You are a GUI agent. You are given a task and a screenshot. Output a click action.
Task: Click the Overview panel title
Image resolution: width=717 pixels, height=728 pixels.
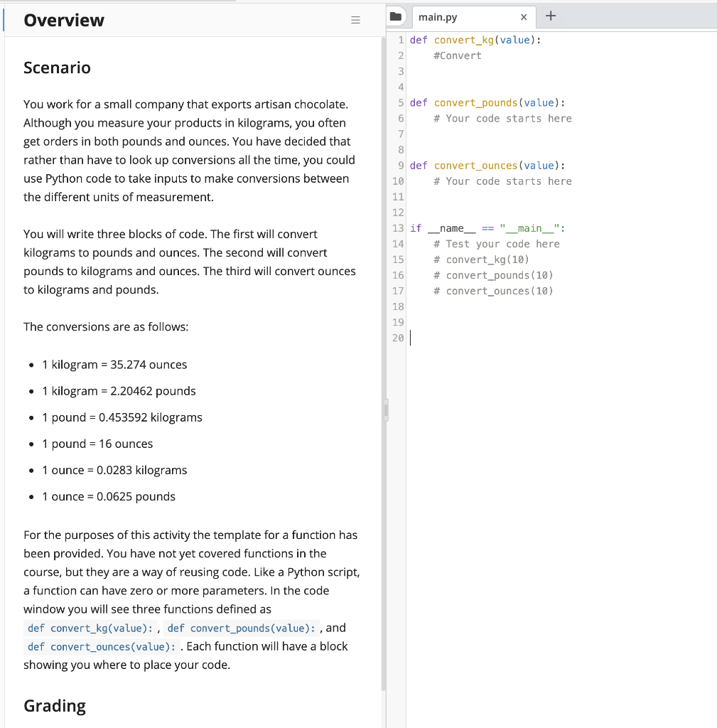click(63, 20)
